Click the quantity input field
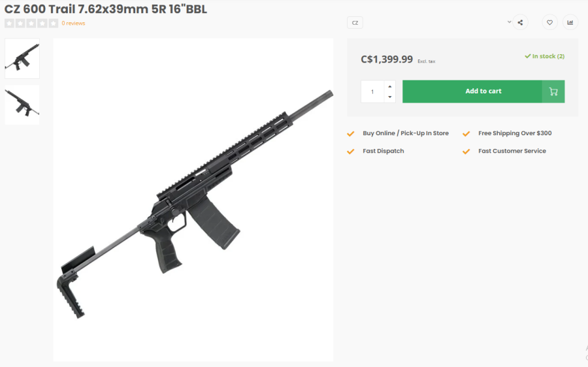Viewport: 588px width, 367px height. (x=372, y=91)
